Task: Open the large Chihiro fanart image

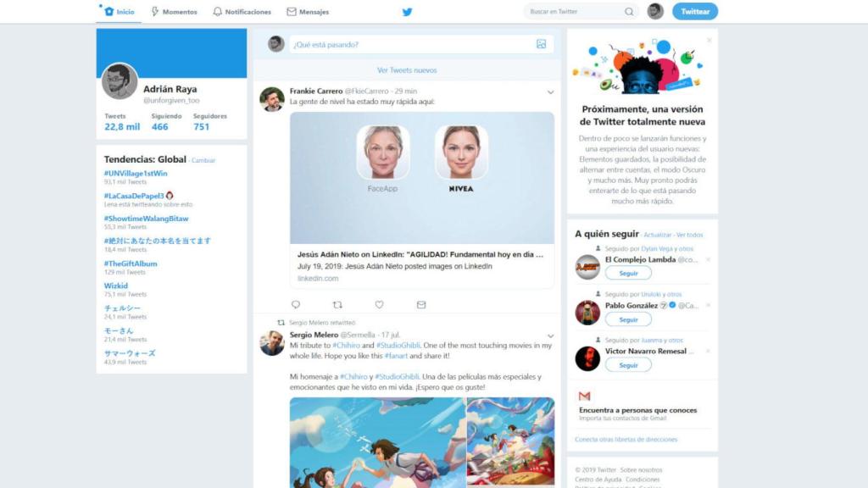Action: coord(377,442)
